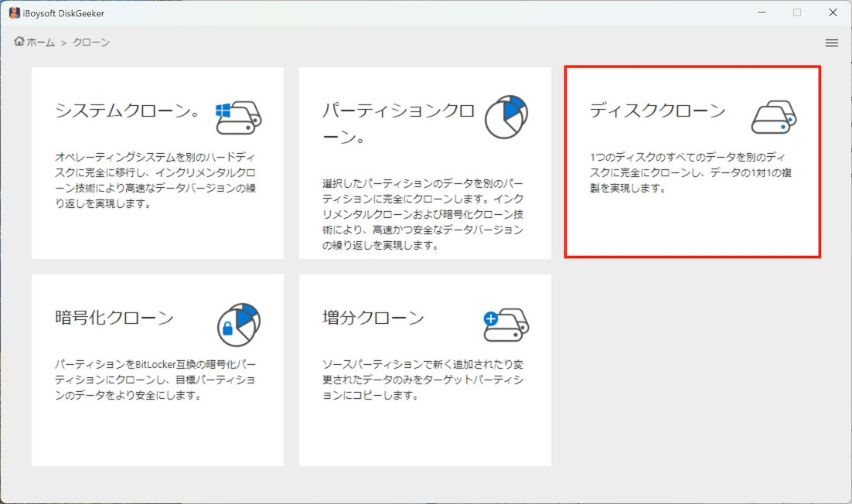The width and height of the screenshot is (852, 504).
Task: Click description starting オペレーティングシステムを別のハードディ
Action: click(155, 180)
